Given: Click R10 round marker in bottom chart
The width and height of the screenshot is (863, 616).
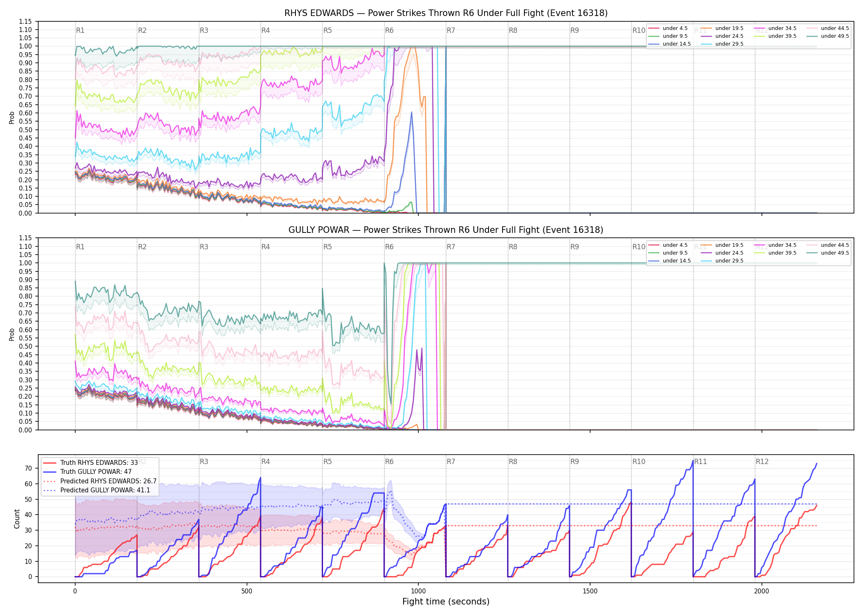Looking at the screenshot, I should point(639,462).
